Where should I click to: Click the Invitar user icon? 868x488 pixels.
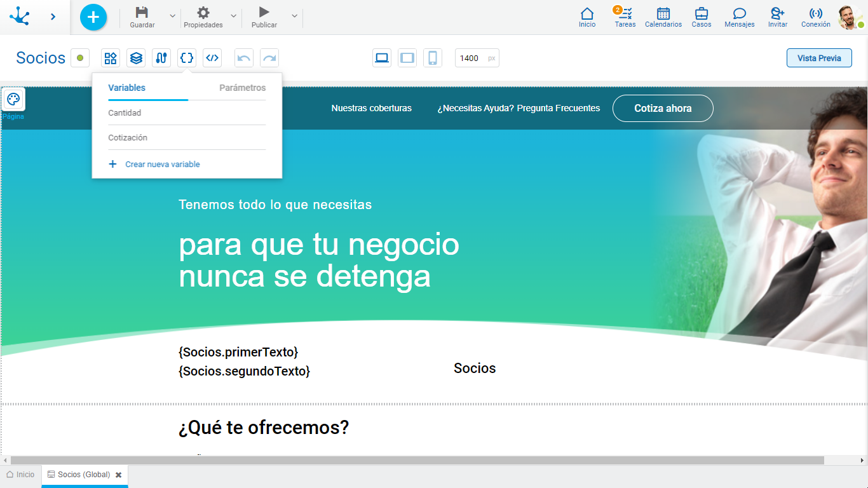click(777, 13)
